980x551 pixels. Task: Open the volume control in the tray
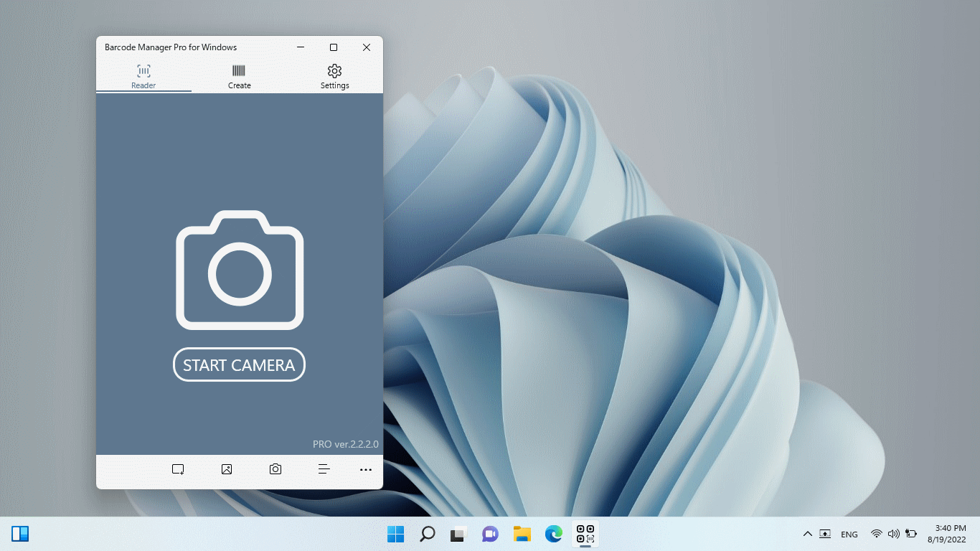pyautogui.click(x=893, y=534)
